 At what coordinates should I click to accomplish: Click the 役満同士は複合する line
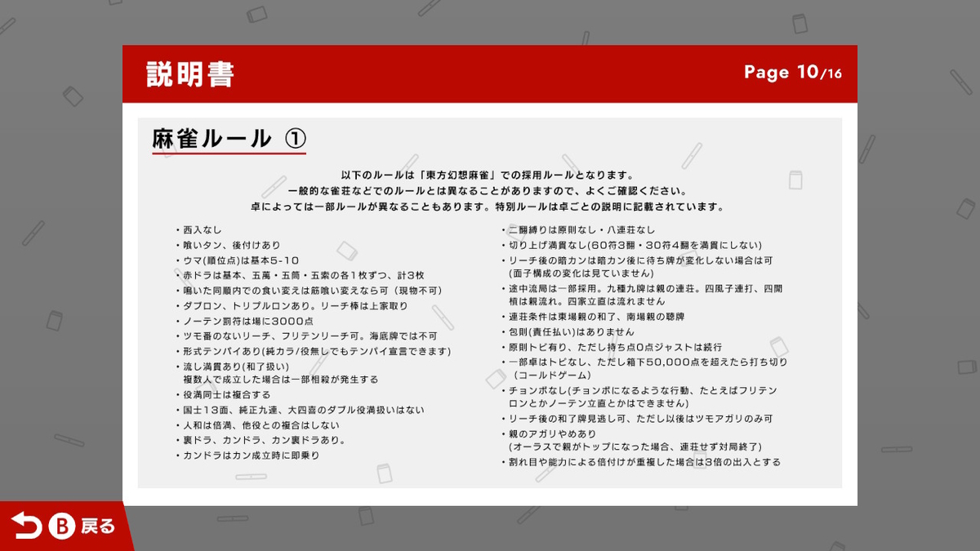[x=222, y=395]
